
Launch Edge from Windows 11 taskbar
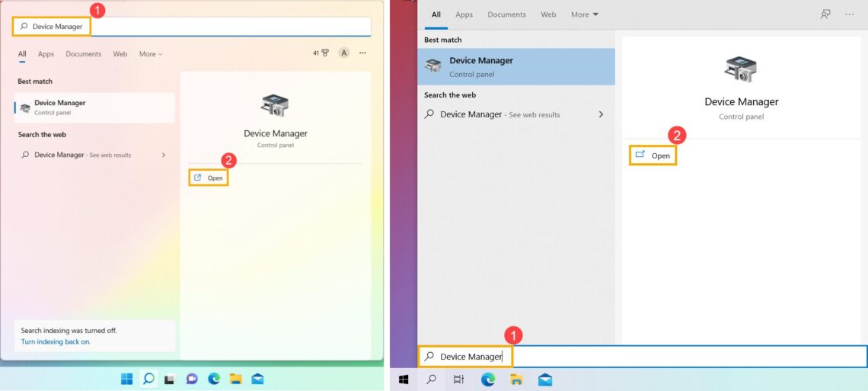[214, 379]
